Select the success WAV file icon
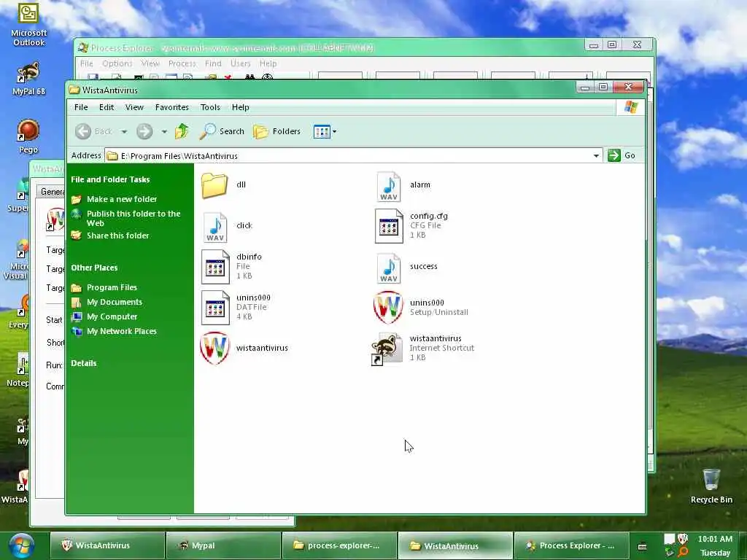747x560 pixels. point(389,268)
